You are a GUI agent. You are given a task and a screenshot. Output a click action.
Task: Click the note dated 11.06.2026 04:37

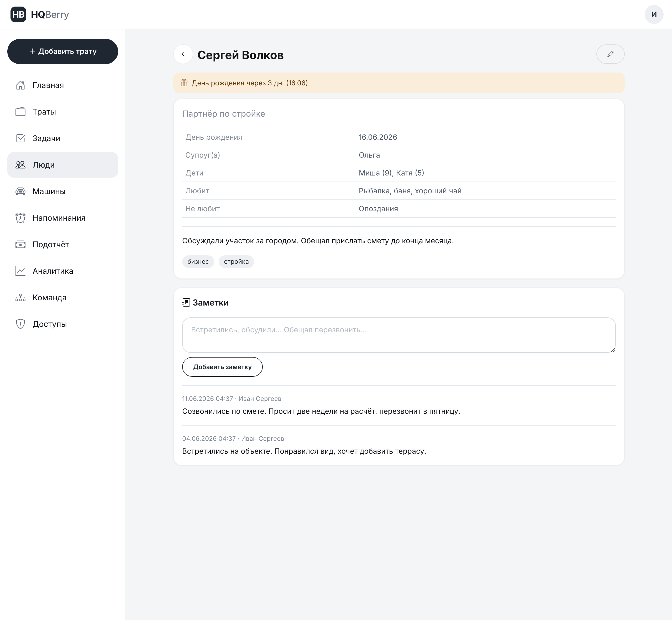pos(232,399)
